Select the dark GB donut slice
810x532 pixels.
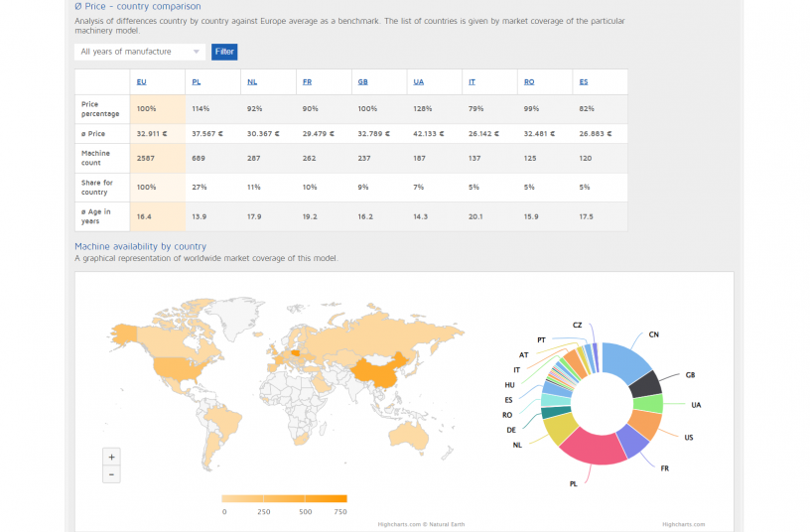point(645,385)
